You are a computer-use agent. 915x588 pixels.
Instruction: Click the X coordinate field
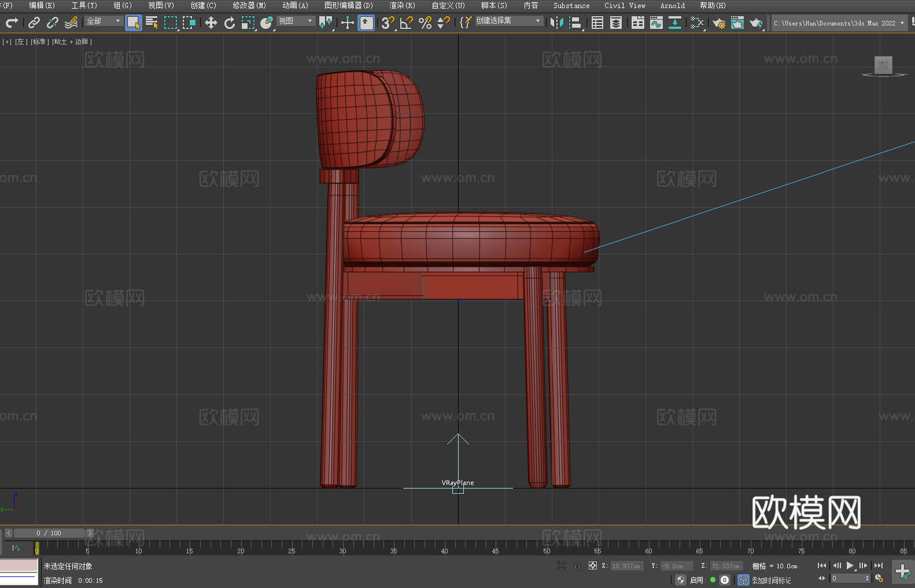click(x=627, y=566)
